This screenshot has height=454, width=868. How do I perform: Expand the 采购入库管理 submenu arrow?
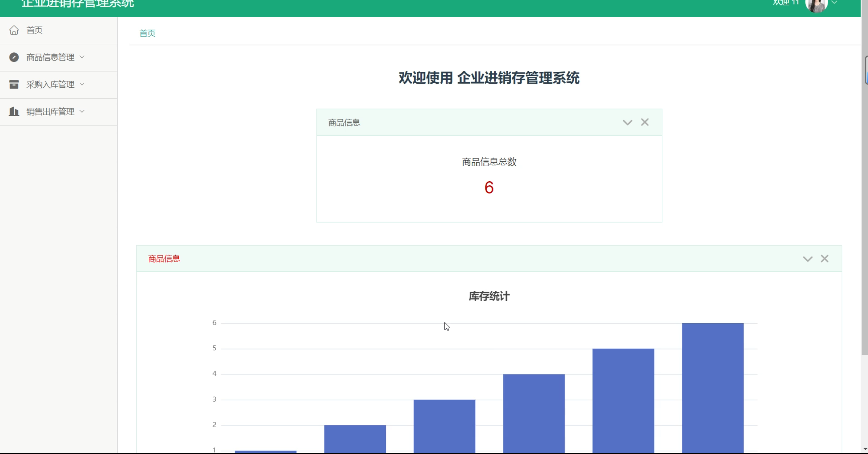click(x=82, y=84)
